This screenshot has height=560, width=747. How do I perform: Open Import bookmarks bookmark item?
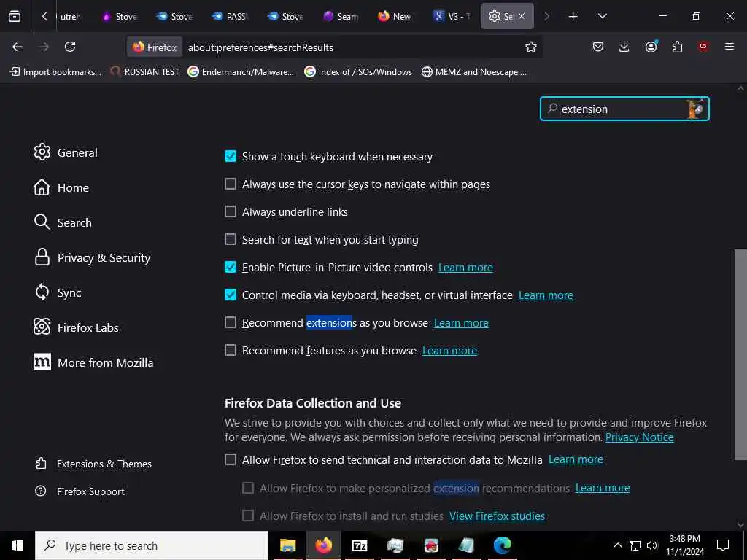click(x=55, y=72)
